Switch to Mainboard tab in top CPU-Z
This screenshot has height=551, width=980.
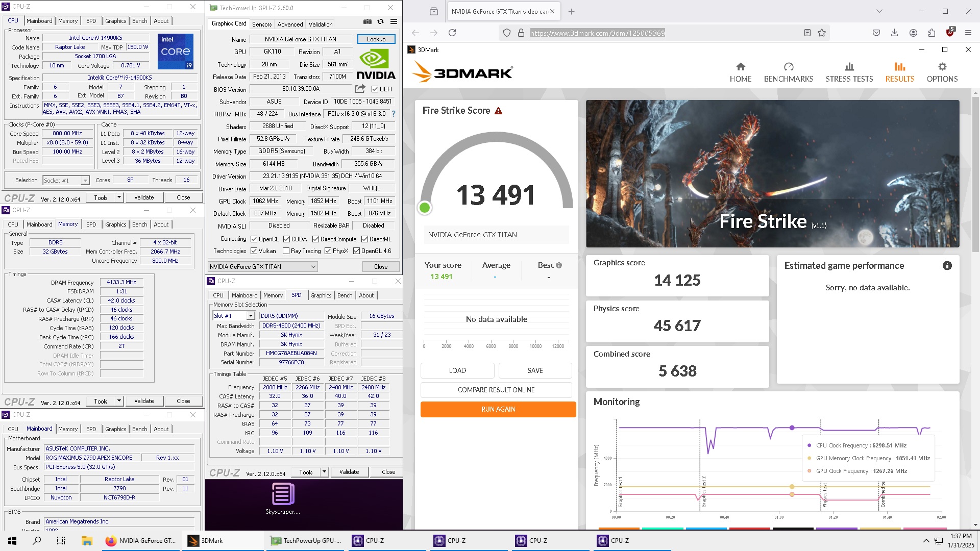pyautogui.click(x=39, y=21)
